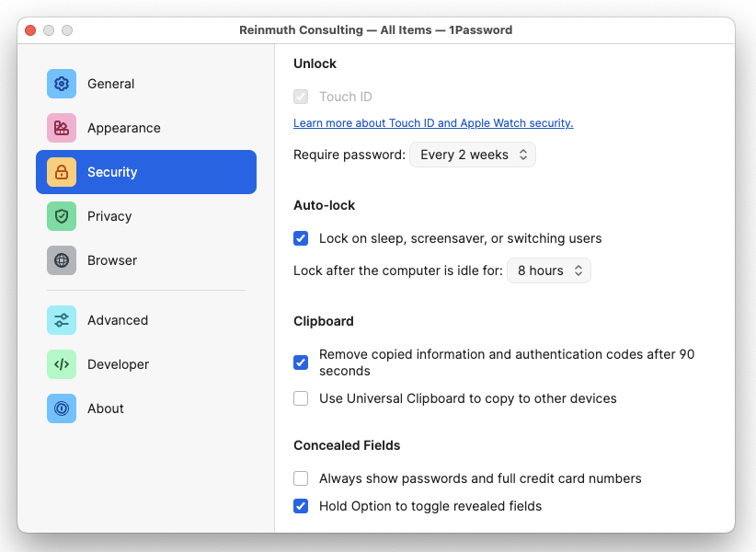Open the Privacy settings tab label
756x552 pixels.
[x=109, y=216]
